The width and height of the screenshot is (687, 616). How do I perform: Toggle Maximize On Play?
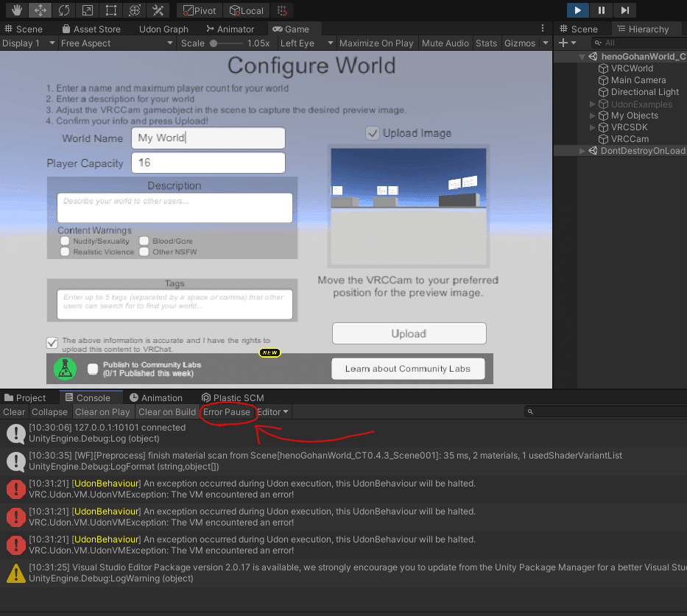376,43
